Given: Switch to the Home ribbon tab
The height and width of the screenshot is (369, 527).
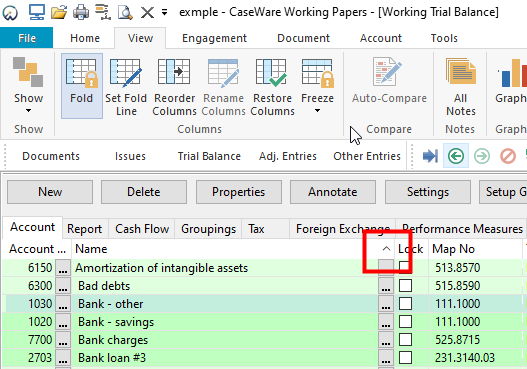Looking at the screenshot, I should point(85,38).
